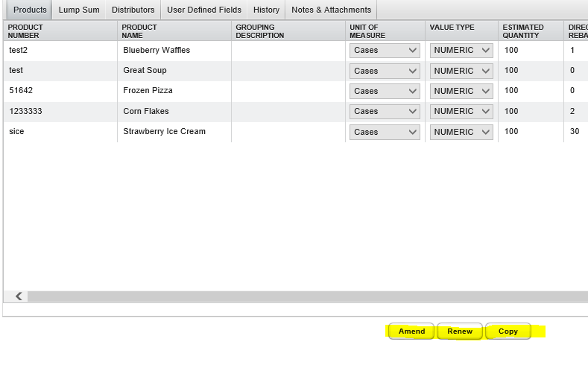Open Unit of Measure dropdown for Blueberry Waffles
This screenshot has width=588, height=365.
coord(385,51)
